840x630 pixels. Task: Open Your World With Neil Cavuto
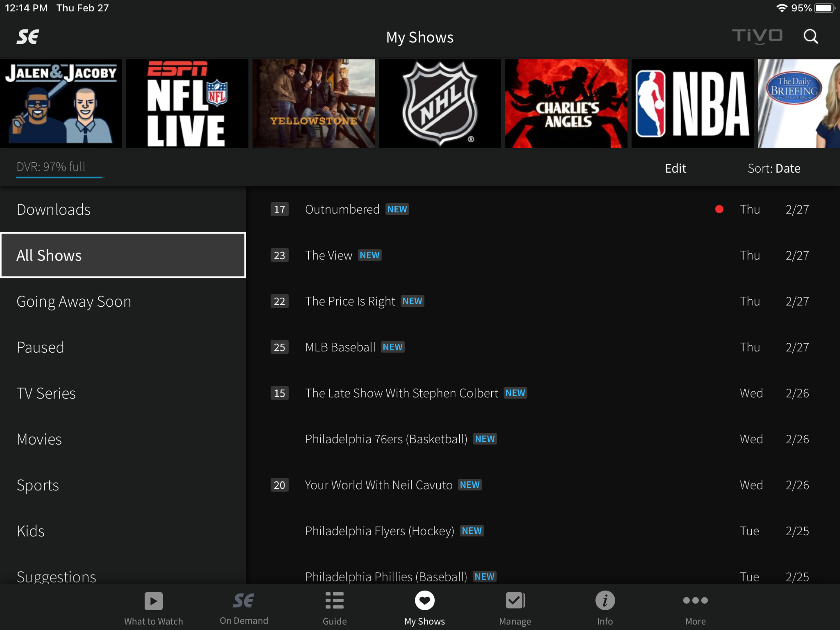tap(543, 485)
